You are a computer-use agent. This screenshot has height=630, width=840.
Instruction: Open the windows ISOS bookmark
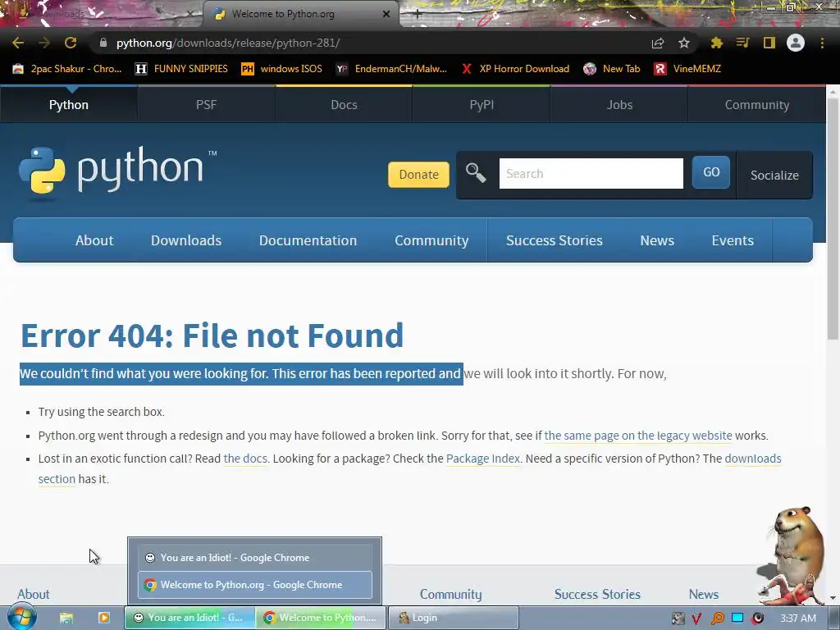(x=282, y=69)
